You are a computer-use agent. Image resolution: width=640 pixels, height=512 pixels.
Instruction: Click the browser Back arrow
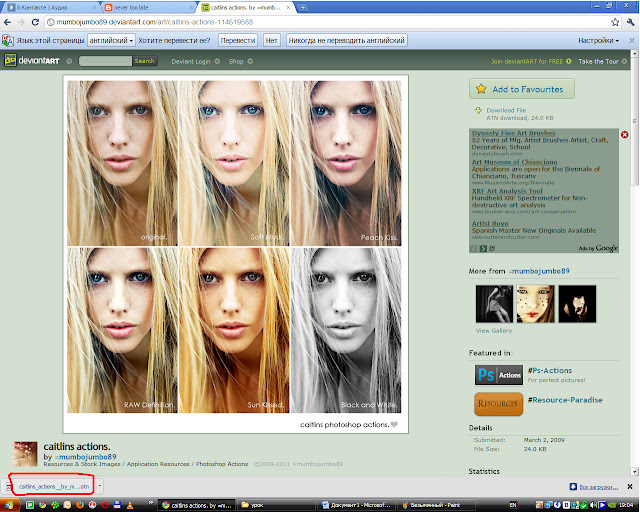coord(8,22)
